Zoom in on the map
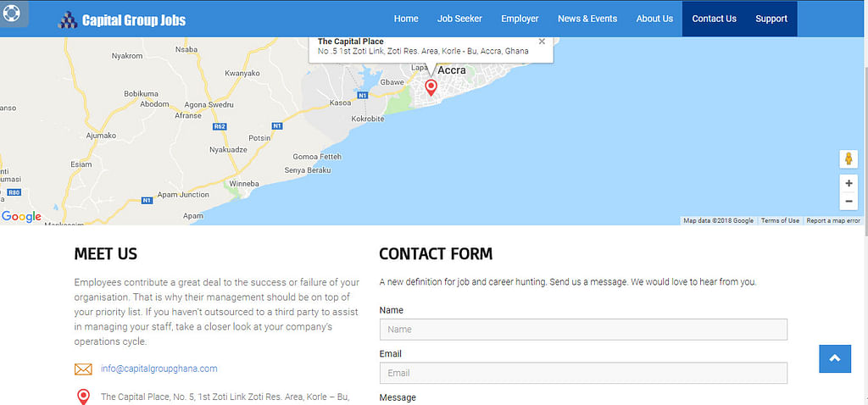Viewport: 868px width, 405px height. [849, 183]
